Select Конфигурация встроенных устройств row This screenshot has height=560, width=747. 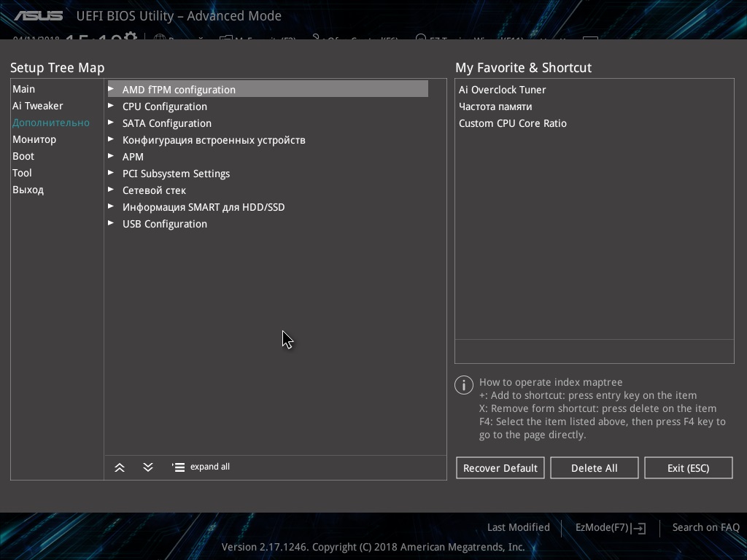pyautogui.click(x=268, y=140)
